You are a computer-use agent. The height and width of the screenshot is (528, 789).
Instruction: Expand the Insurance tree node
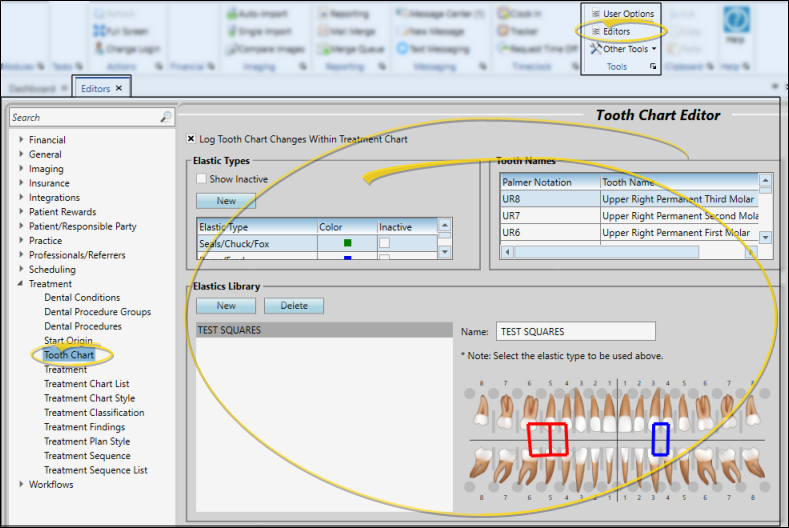point(21,183)
